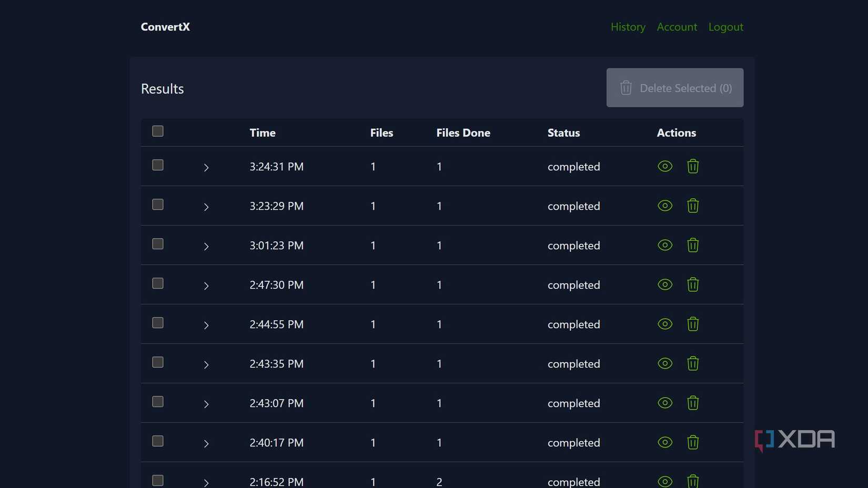View the 2:16:52 PM job
Image resolution: width=868 pixels, height=488 pixels.
[x=665, y=481]
